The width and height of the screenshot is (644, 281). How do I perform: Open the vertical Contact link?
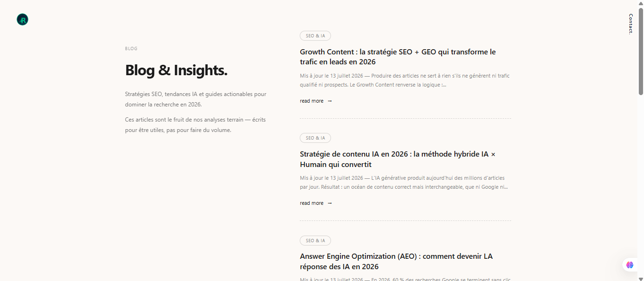631,24
